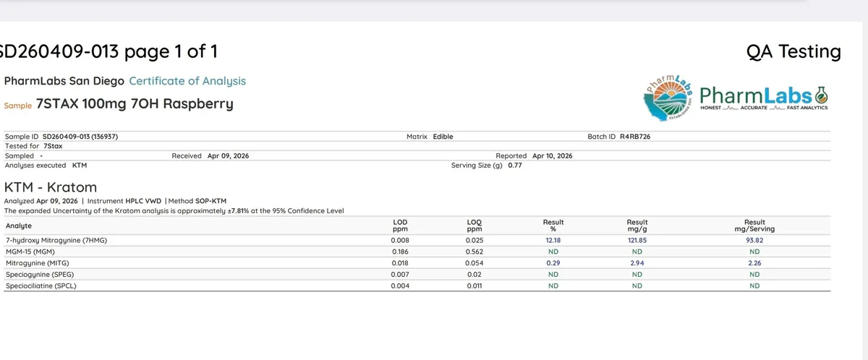The height and width of the screenshot is (360, 868).
Task: Click the 'Result mg/Serving' column header
Action: (754, 226)
